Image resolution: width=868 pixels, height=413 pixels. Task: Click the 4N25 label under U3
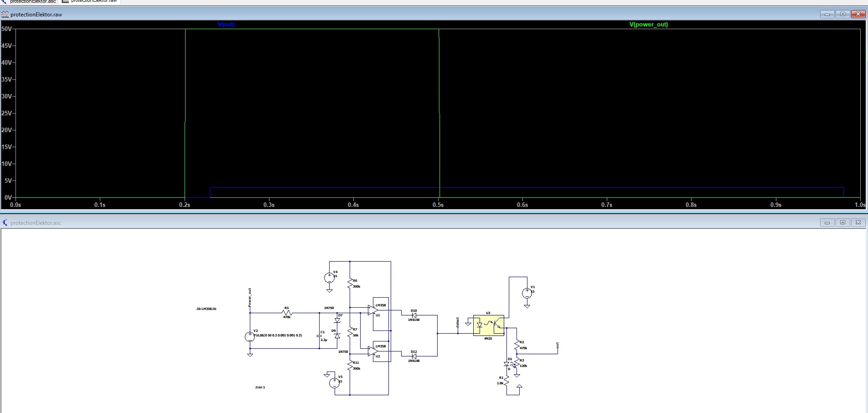488,339
